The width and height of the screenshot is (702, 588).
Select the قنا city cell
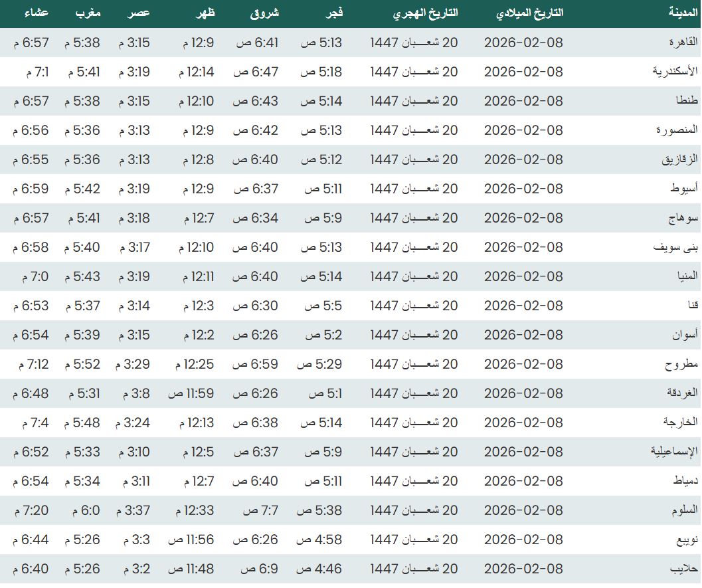click(x=693, y=306)
